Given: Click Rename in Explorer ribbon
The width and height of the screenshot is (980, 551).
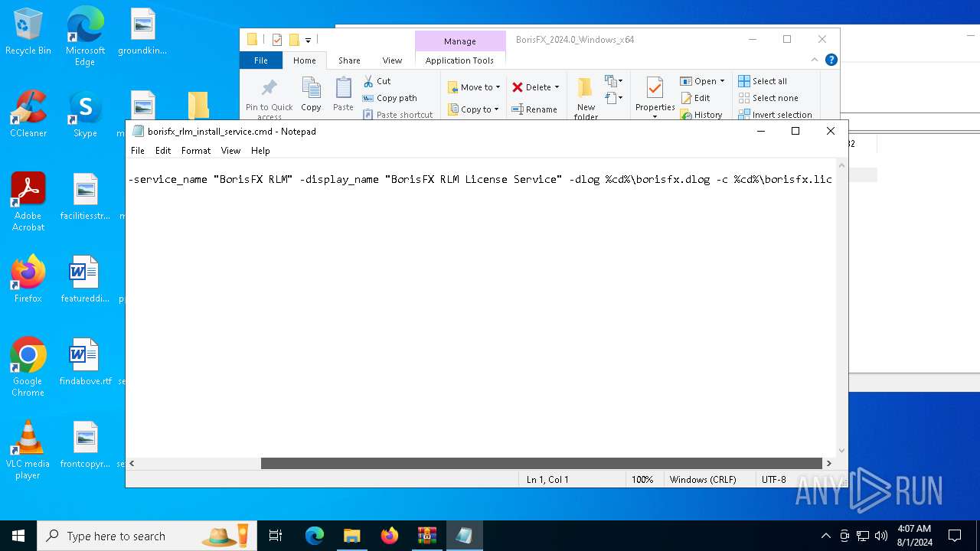Looking at the screenshot, I should tap(534, 109).
